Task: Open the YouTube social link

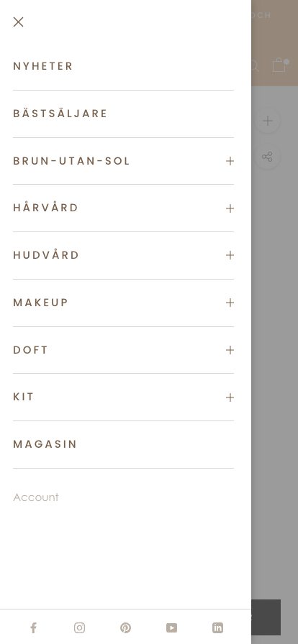Action: pos(171,627)
